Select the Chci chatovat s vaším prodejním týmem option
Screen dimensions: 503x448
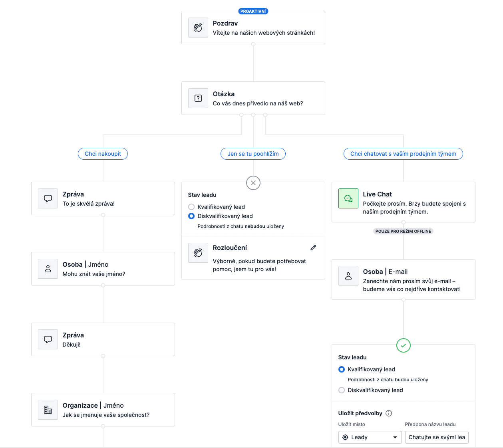click(403, 154)
